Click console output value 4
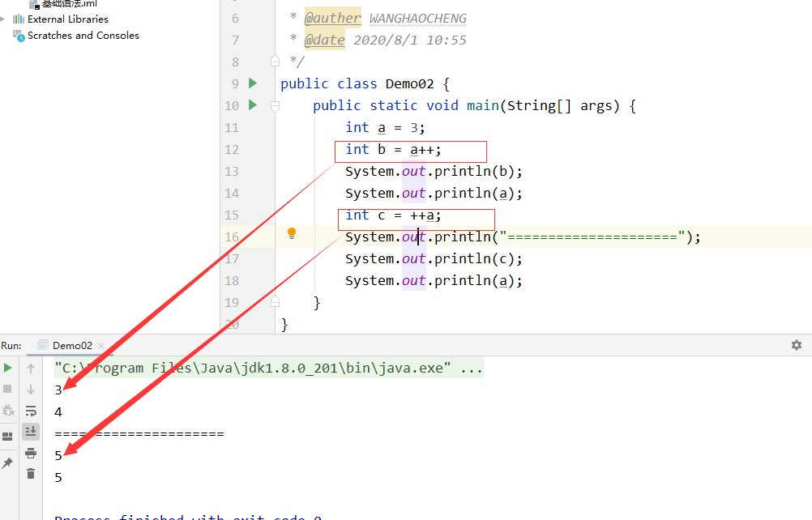 (x=58, y=411)
